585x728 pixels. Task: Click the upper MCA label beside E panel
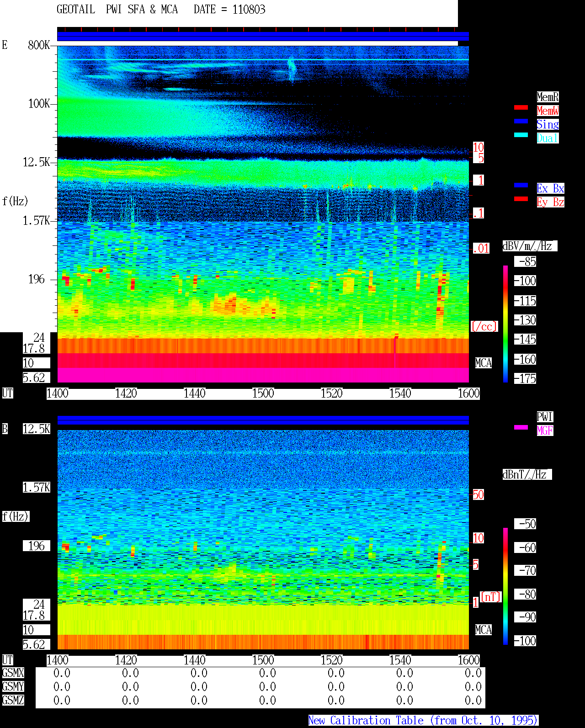[484, 363]
